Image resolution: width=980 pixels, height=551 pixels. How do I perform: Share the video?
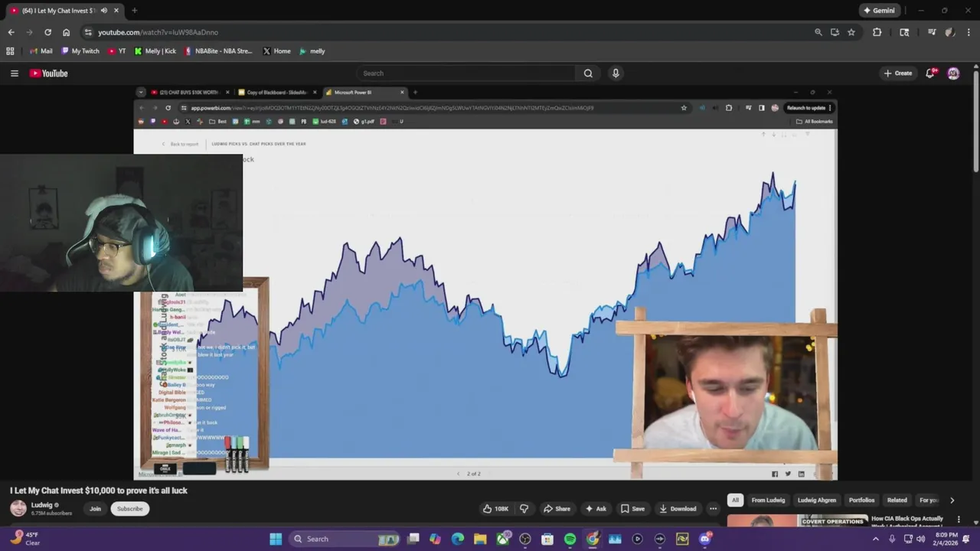(557, 508)
